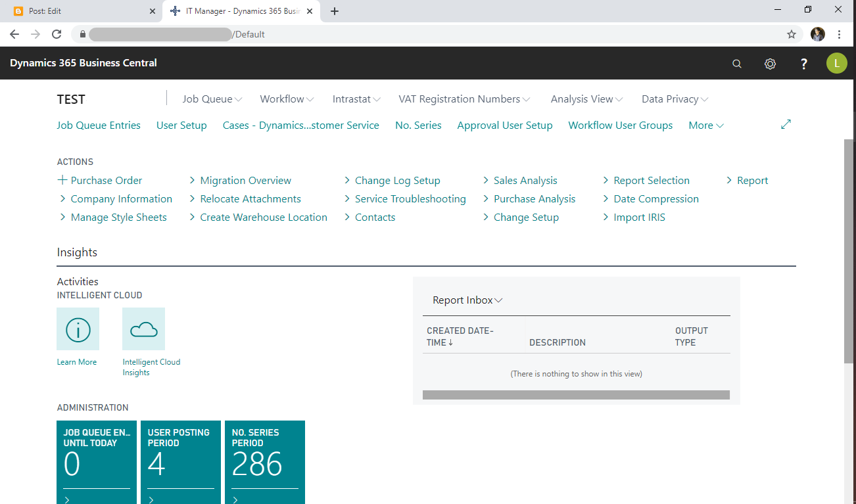856x504 pixels.
Task: Open the Job Queue Entries Until Today tile
Action: coord(97,463)
